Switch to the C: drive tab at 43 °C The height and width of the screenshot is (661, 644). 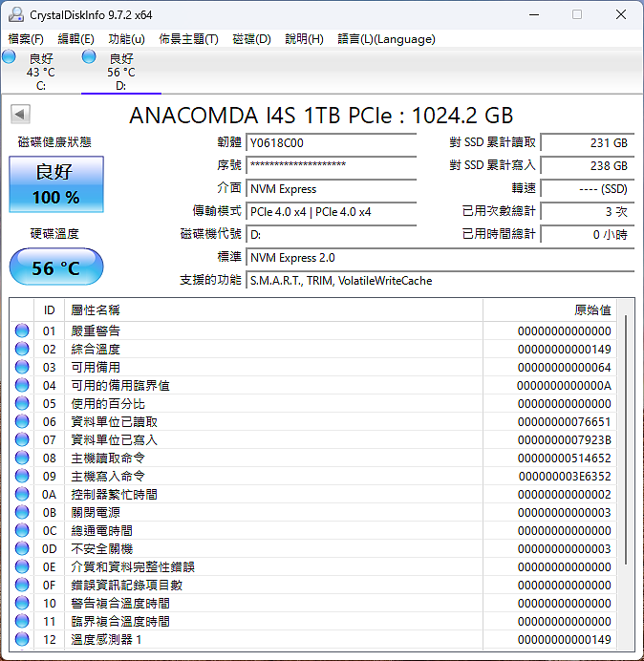[x=40, y=72]
